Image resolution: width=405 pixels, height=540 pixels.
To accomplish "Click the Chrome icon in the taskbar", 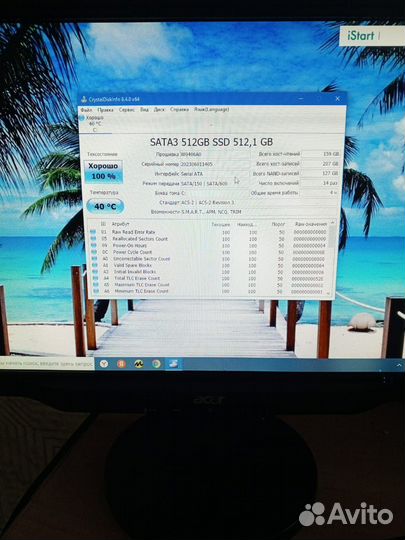I will point(156,364).
